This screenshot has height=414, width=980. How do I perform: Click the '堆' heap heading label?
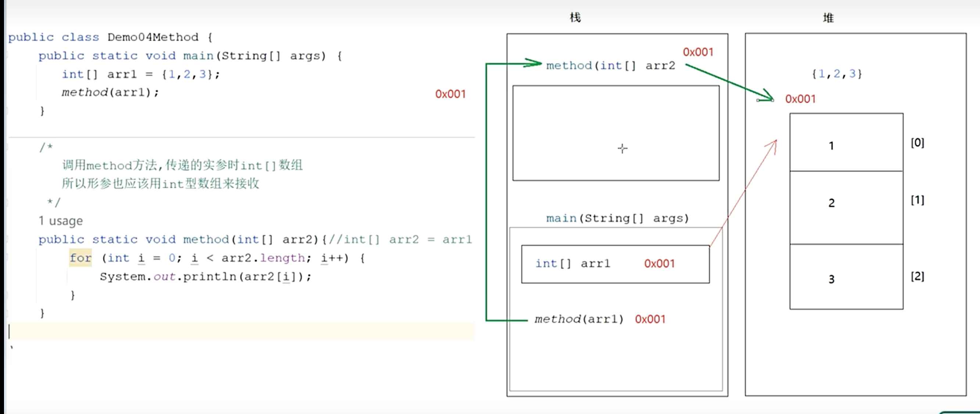[x=828, y=18]
